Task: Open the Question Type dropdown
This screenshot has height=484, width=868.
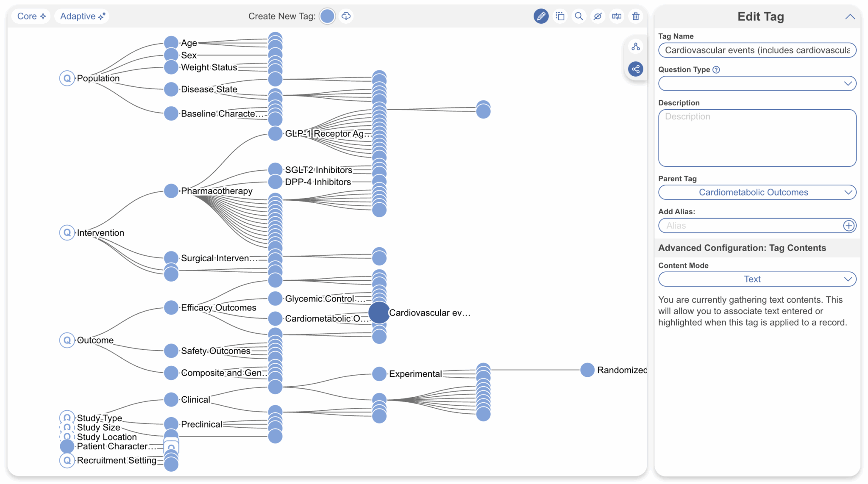Action: click(x=757, y=83)
